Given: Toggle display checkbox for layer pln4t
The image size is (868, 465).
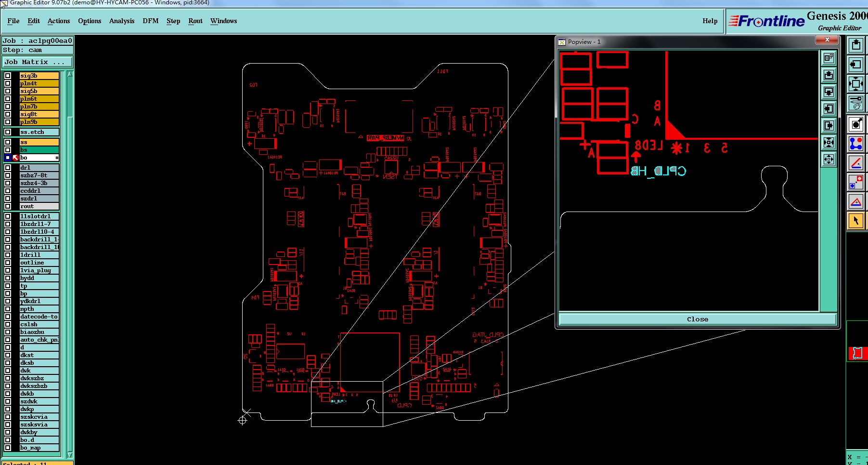Looking at the screenshot, I should (x=8, y=83).
